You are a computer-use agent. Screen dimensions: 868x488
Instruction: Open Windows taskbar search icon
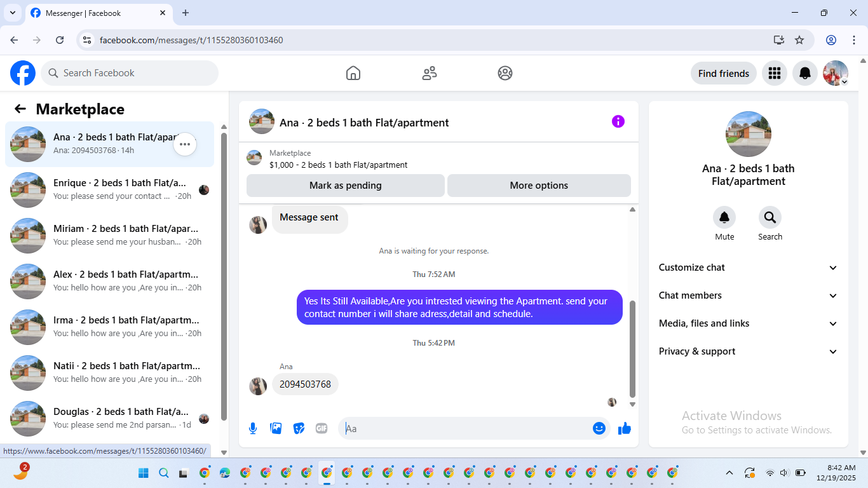(x=164, y=473)
